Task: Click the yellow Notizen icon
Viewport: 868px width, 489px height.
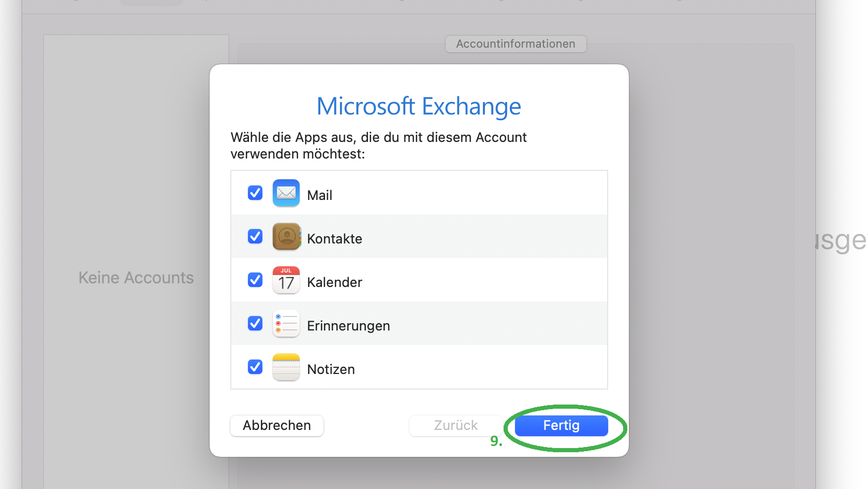Action: (286, 367)
